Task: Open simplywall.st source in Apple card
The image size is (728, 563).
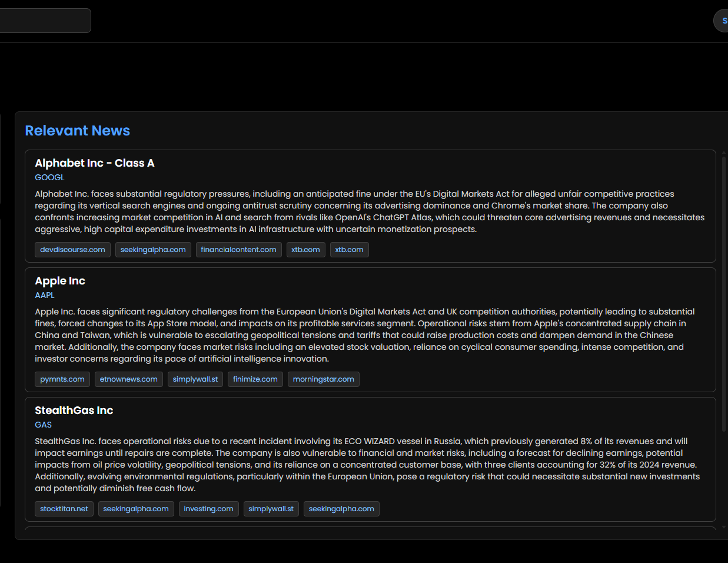Action: pos(195,379)
